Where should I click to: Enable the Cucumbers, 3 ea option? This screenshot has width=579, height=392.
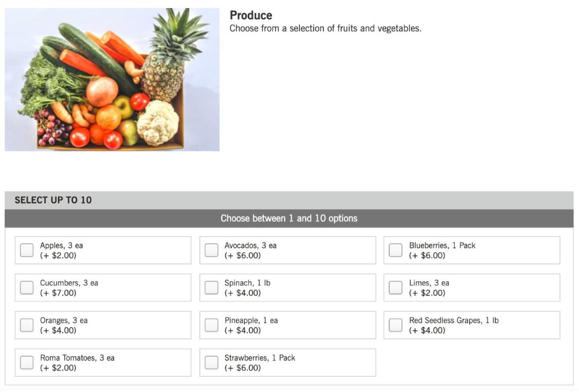click(27, 288)
